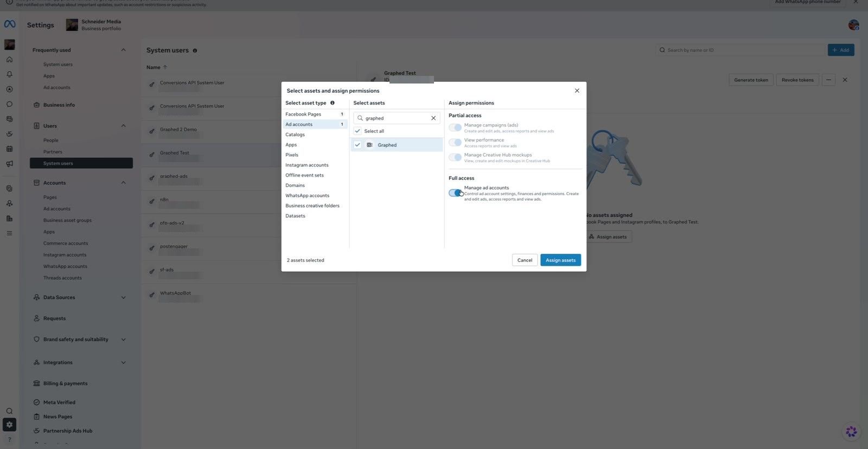
Task: Click the all tools hamburger icon
Action: coord(9,233)
